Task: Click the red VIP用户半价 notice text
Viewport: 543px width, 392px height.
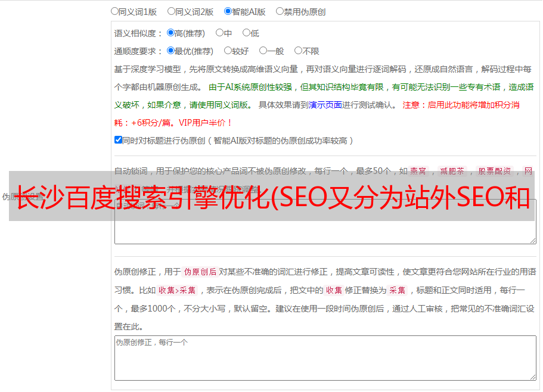Action: tap(205, 123)
